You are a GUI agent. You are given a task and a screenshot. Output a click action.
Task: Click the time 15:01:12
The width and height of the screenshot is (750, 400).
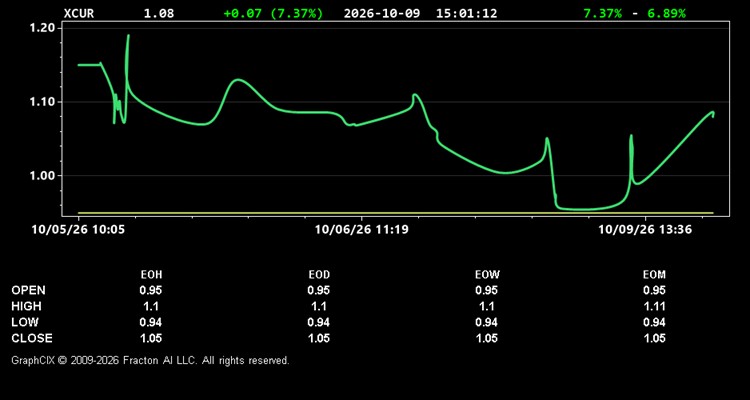point(466,13)
